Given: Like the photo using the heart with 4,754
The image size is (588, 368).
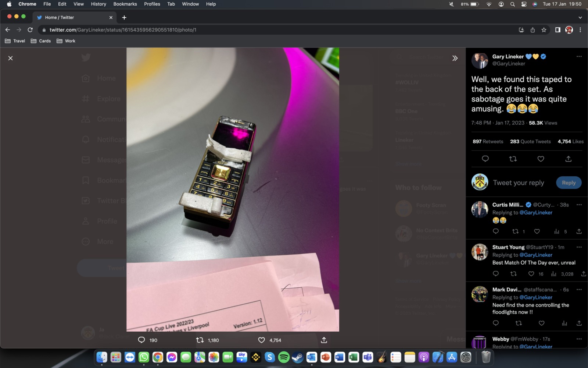Looking at the screenshot, I should pos(262,340).
